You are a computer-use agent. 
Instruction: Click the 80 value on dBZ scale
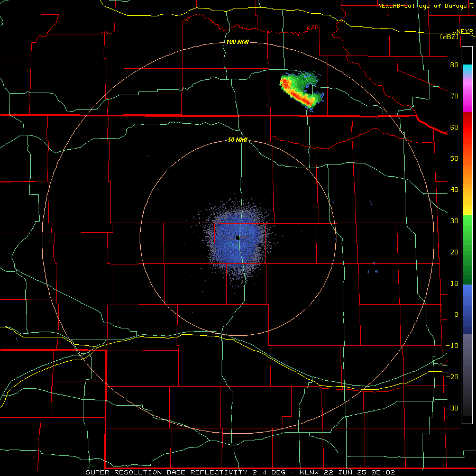click(x=454, y=65)
